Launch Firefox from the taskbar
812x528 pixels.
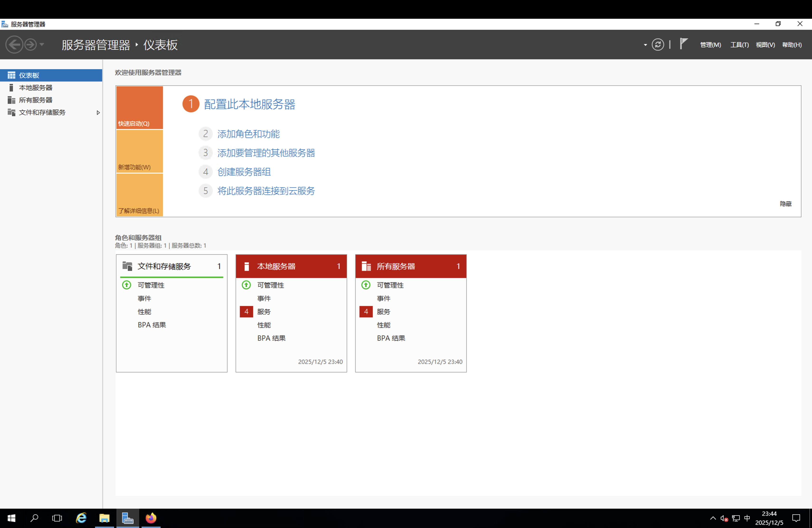point(151,518)
